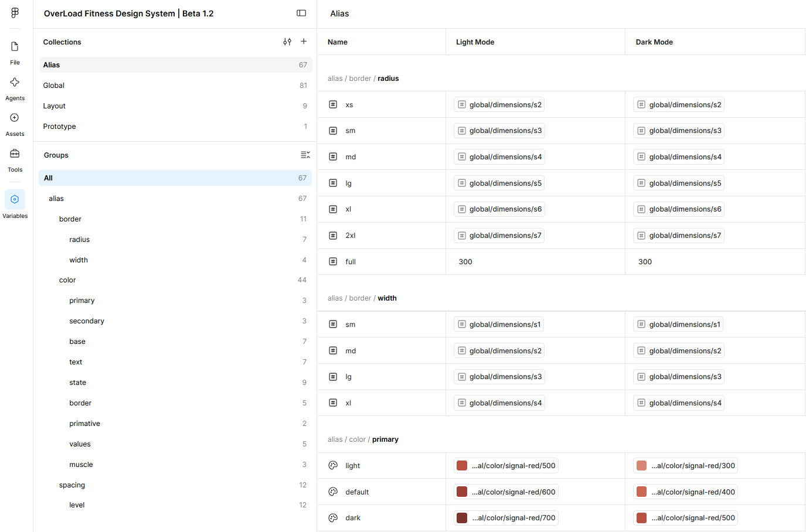This screenshot has width=806, height=532.
Task: Open the Figma main menu logo
Action: point(15,13)
